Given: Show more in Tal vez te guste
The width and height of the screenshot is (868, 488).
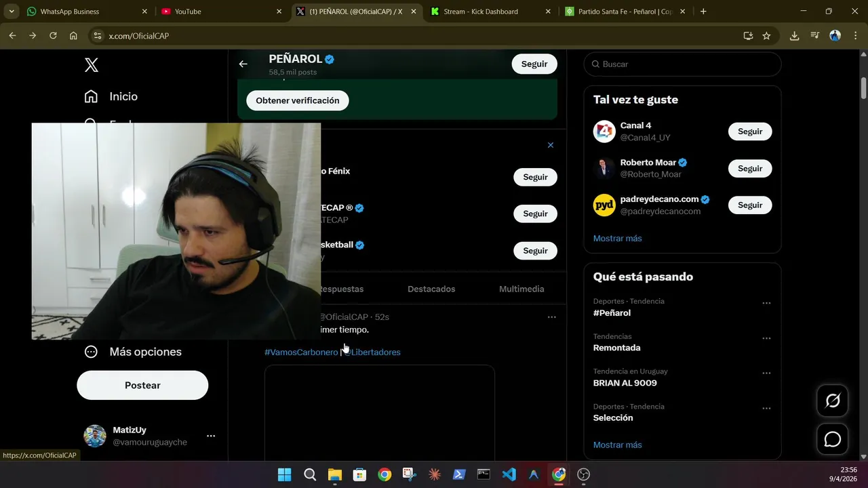Looking at the screenshot, I should pos(617,239).
